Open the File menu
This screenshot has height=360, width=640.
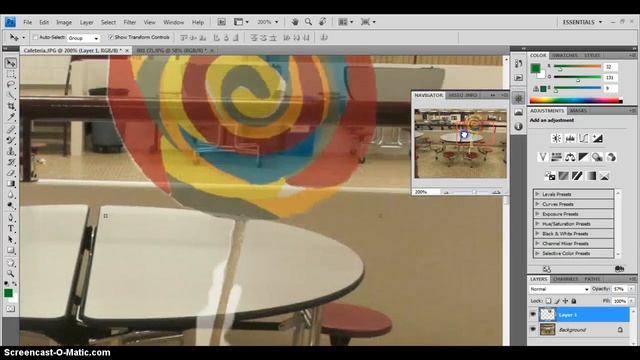click(x=27, y=22)
